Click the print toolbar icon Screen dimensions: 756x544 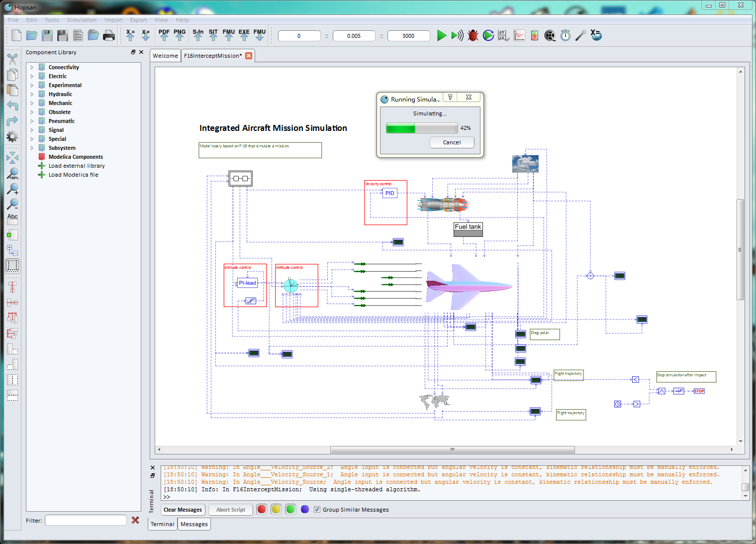[109, 35]
